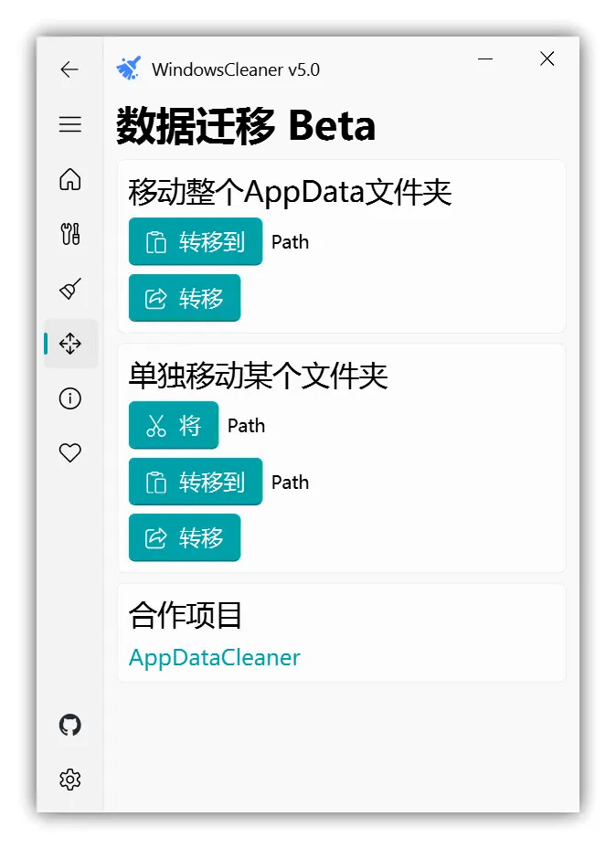Screen dimensions: 616x849
Task: Open the hamburger navigation menu
Action: [x=69, y=124]
